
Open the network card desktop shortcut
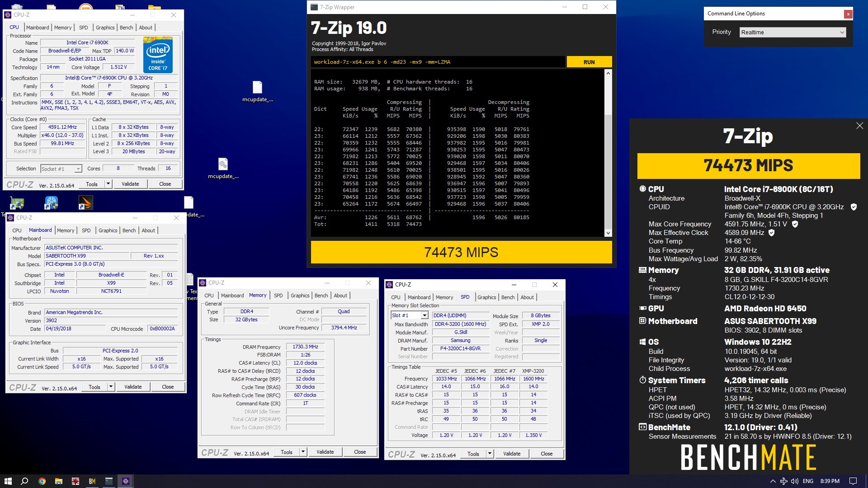coord(17,203)
